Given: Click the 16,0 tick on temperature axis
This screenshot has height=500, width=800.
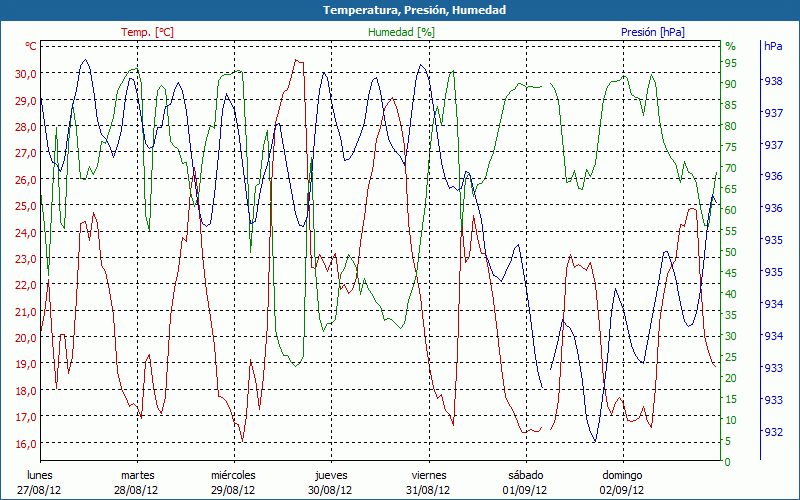Looking at the screenshot, I should (x=25, y=443).
